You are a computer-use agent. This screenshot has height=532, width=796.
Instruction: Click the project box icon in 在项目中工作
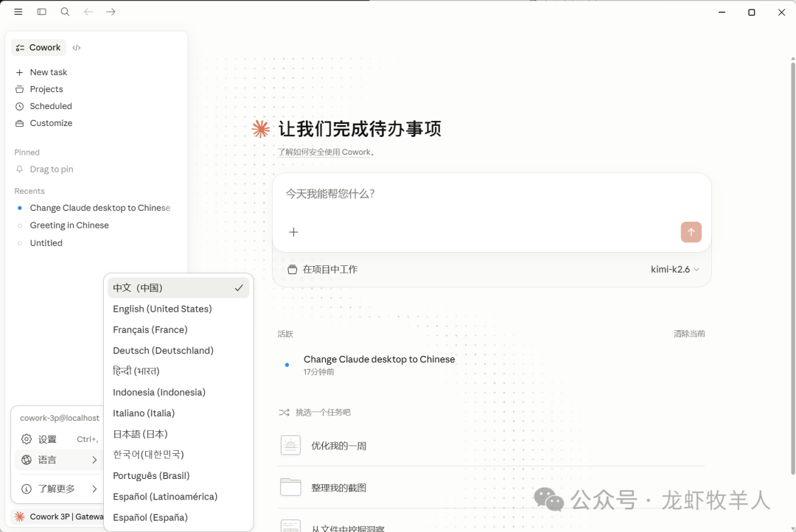pos(292,270)
